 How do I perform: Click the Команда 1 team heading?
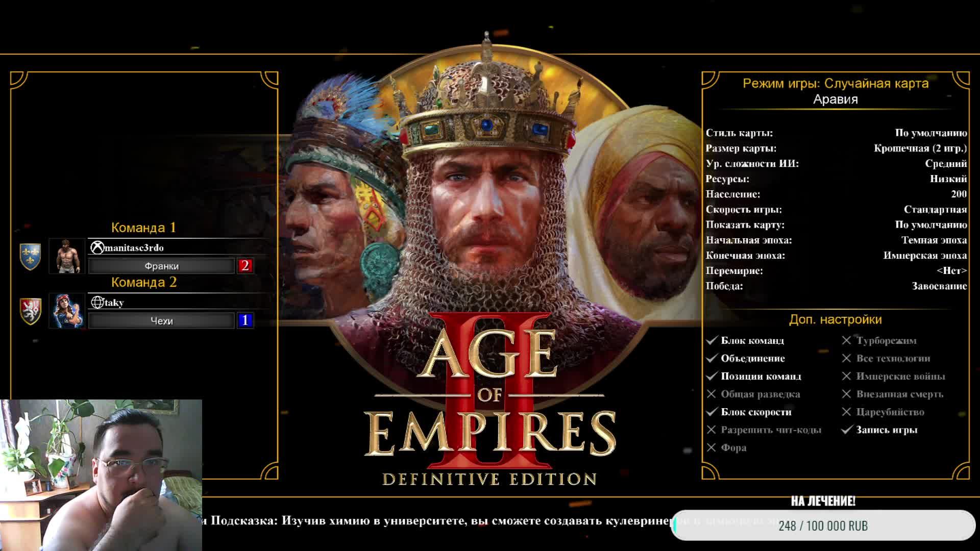(143, 228)
